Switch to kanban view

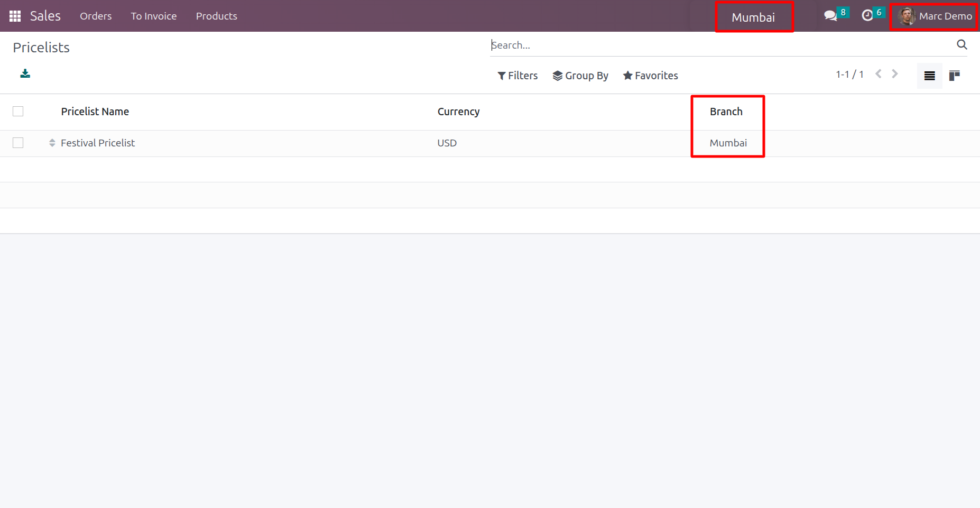tap(955, 76)
